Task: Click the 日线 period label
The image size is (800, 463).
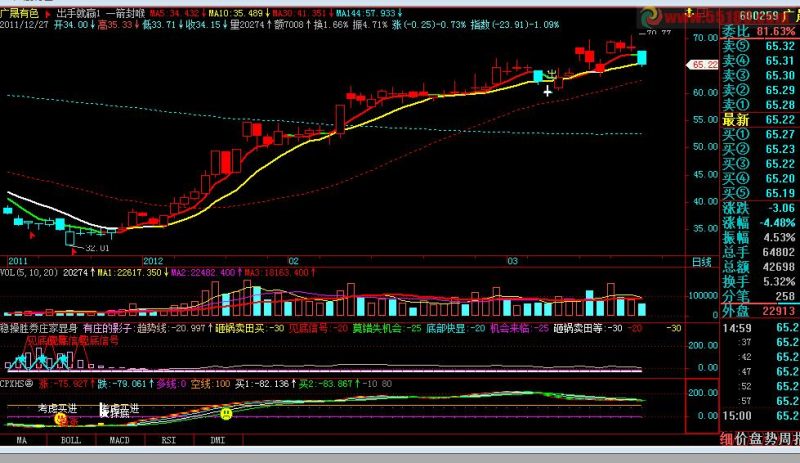Action: tap(702, 262)
